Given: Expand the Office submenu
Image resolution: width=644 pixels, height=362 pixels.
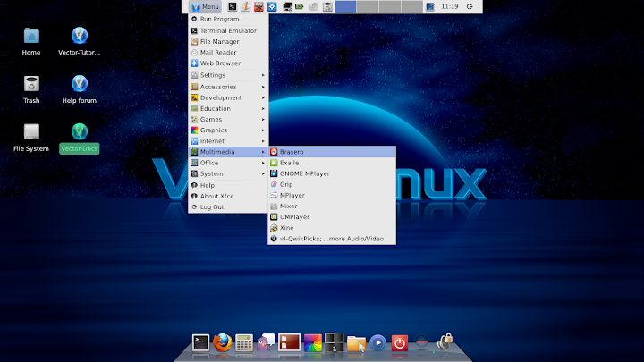Looking at the screenshot, I should (228, 163).
